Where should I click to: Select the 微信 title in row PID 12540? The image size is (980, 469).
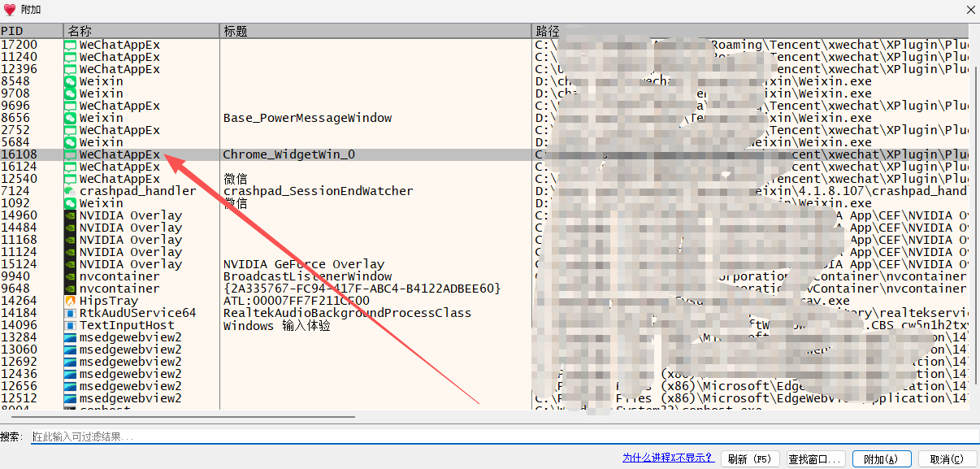(x=235, y=179)
